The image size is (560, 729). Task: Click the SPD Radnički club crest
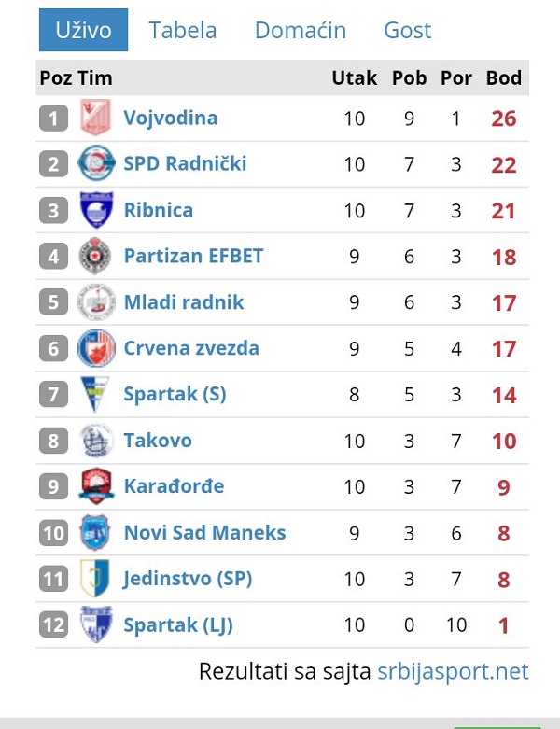(95, 164)
